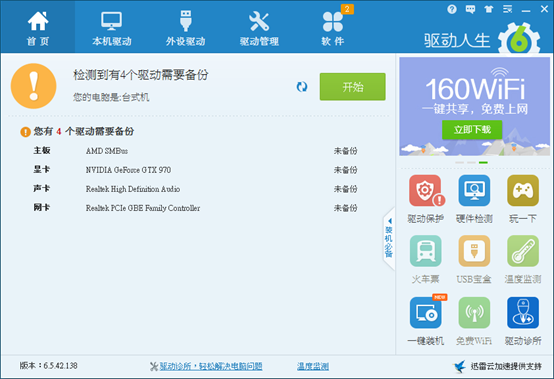Viewport: 554px width, 379px height.
Task: Select the AMD SMBus driver row
Action: tap(195, 151)
